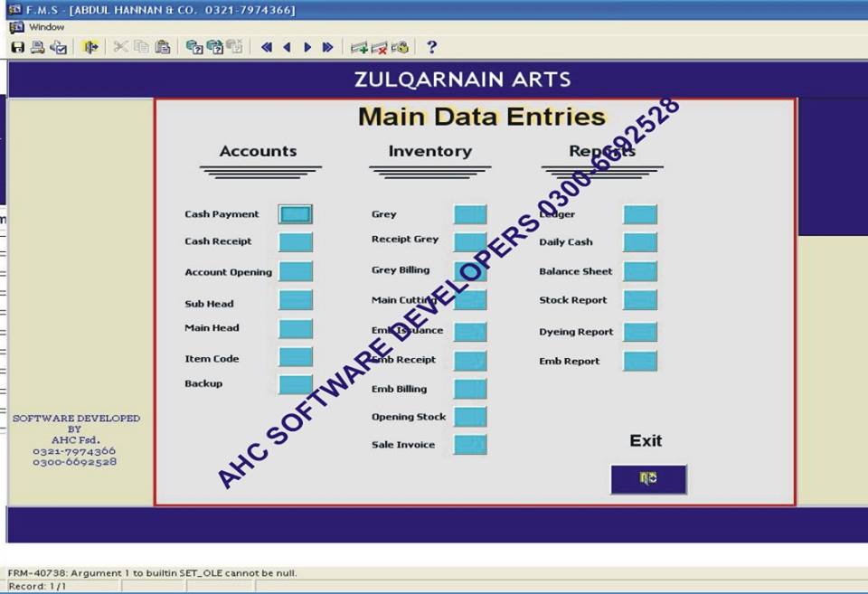Open Help question mark icon

tap(431, 47)
